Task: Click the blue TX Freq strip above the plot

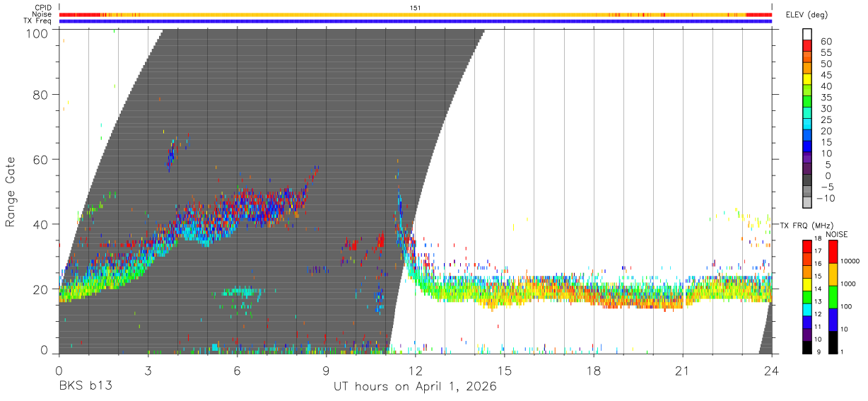Action: (x=416, y=21)
